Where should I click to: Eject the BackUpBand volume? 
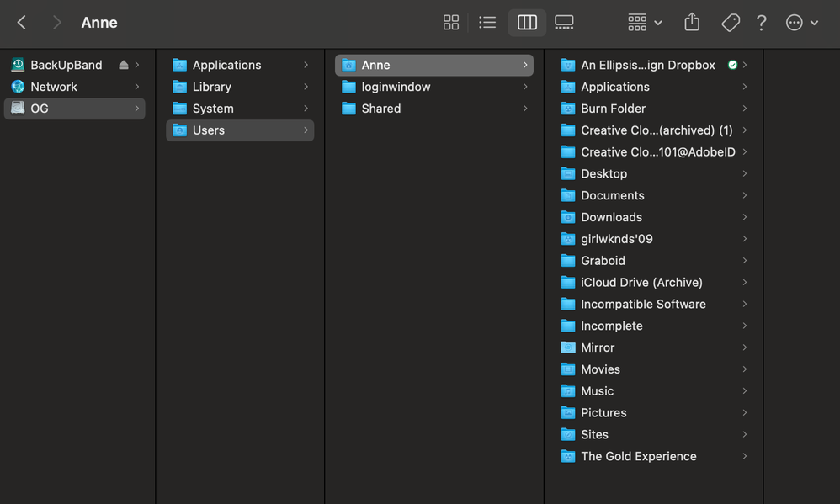click(x=124, y=65)
